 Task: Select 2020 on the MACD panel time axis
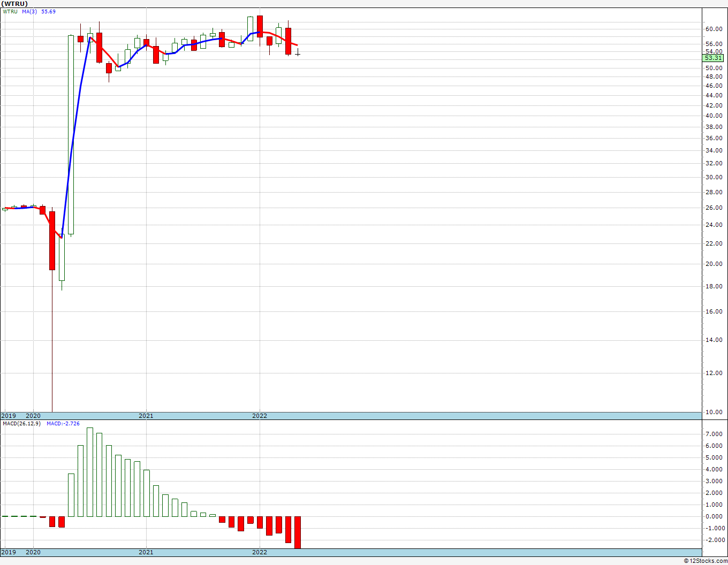tap(33, 552)
